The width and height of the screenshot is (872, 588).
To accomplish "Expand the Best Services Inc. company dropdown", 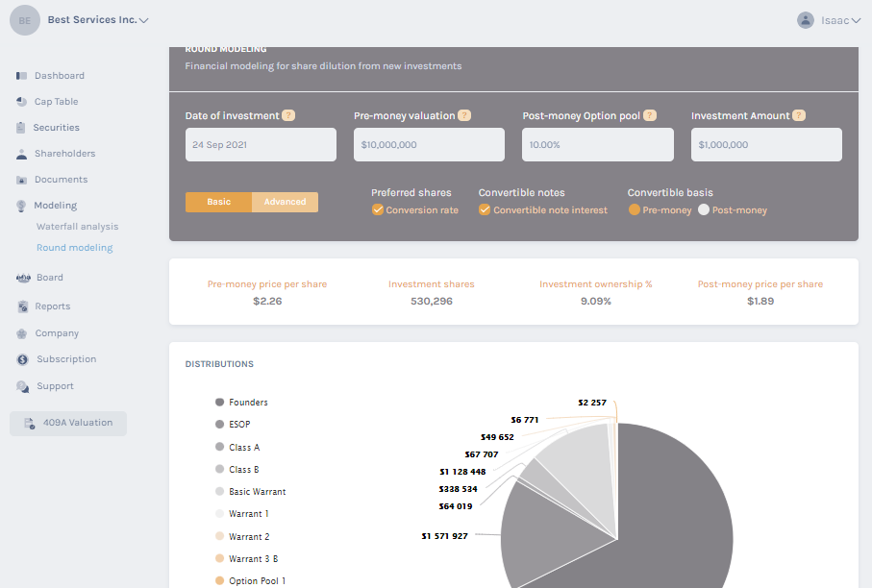I will pyautogui.click(x=143, y=20).
